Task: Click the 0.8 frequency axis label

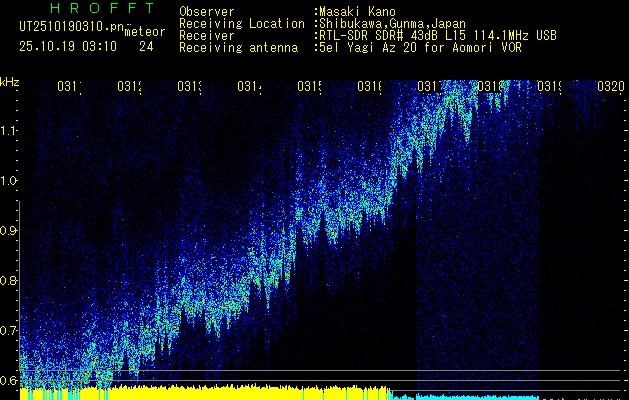Action: tap(8, 281)
